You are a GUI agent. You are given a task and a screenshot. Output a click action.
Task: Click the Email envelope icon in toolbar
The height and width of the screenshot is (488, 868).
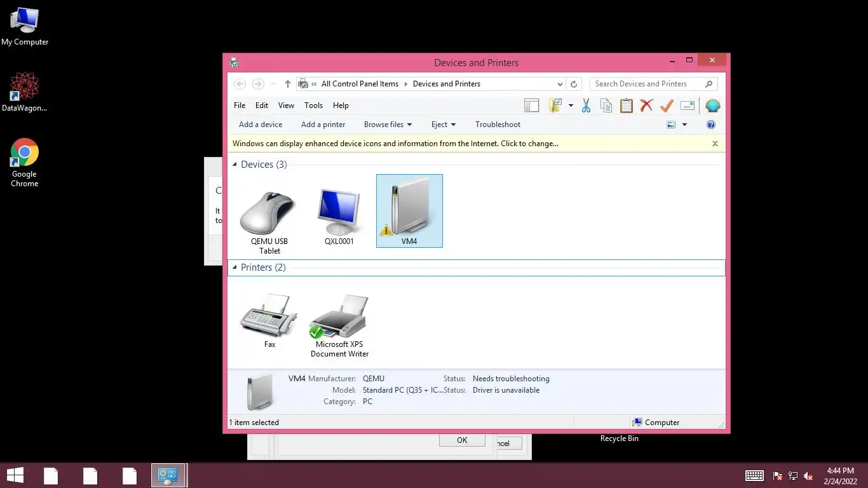tap(687, 105)
